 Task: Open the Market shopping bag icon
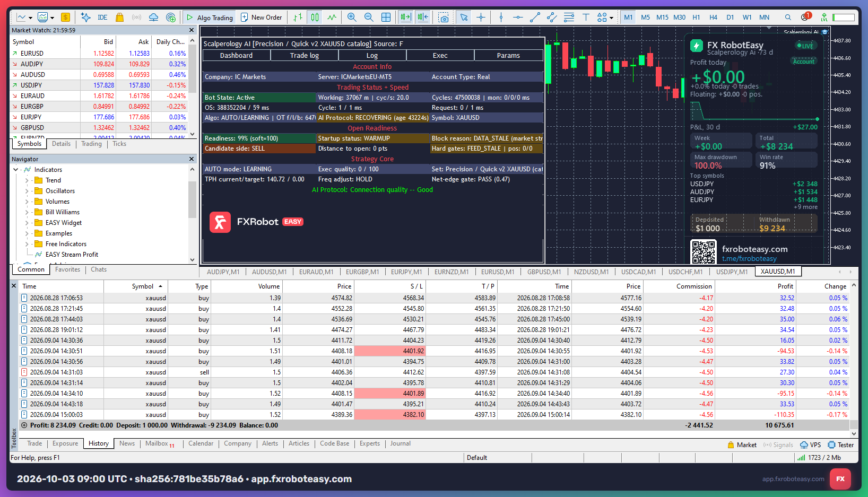(x=120, y=18)
